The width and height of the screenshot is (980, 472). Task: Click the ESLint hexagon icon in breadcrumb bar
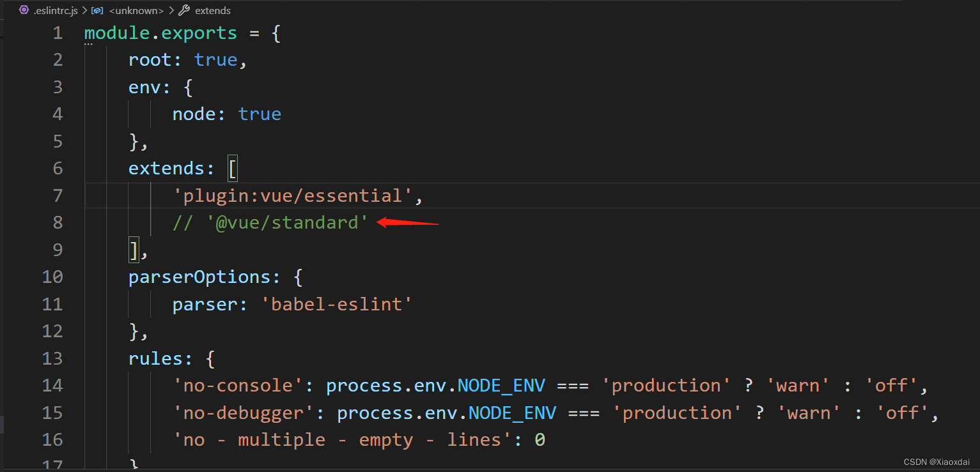tap(23, 10)
